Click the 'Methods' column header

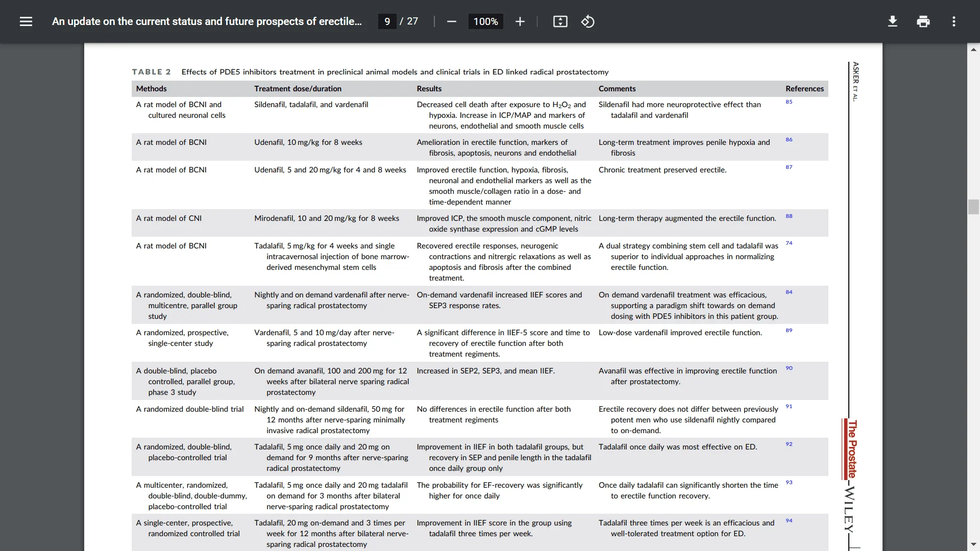pos(151,89)
